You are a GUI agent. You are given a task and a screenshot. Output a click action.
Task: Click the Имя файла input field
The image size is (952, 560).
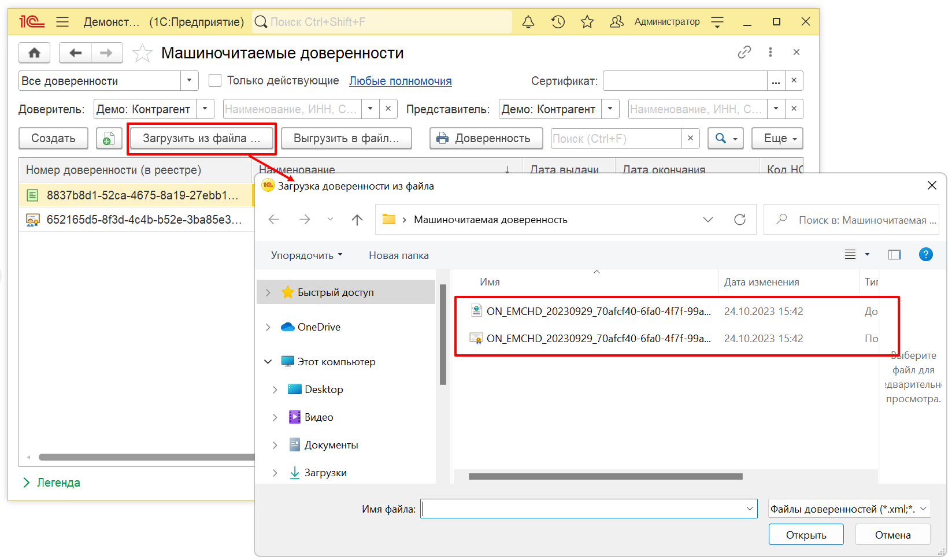pos(588,509)
